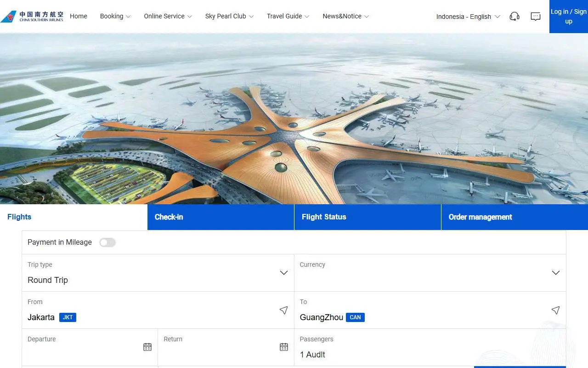Viewport: 588px width, 368px height.
Task: Switch to the Flight Status tab
Action: [x=367, y=217]
